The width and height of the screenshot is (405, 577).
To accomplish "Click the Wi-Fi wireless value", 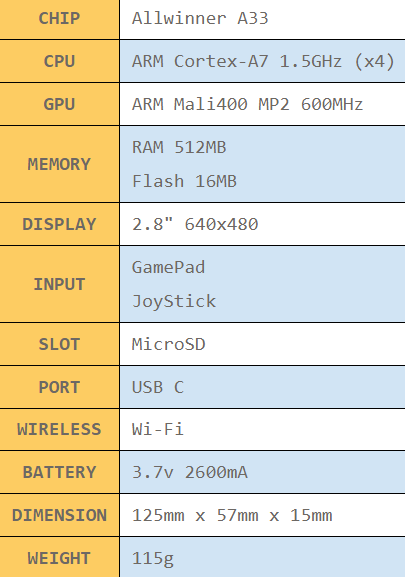I will pyautogui.click(x=158, y=429).
